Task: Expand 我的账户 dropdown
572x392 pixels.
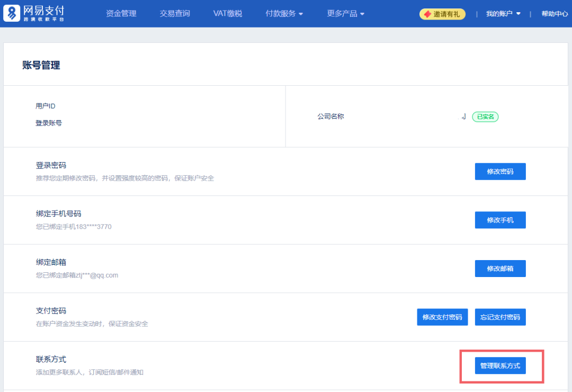Action: [503, 14]
